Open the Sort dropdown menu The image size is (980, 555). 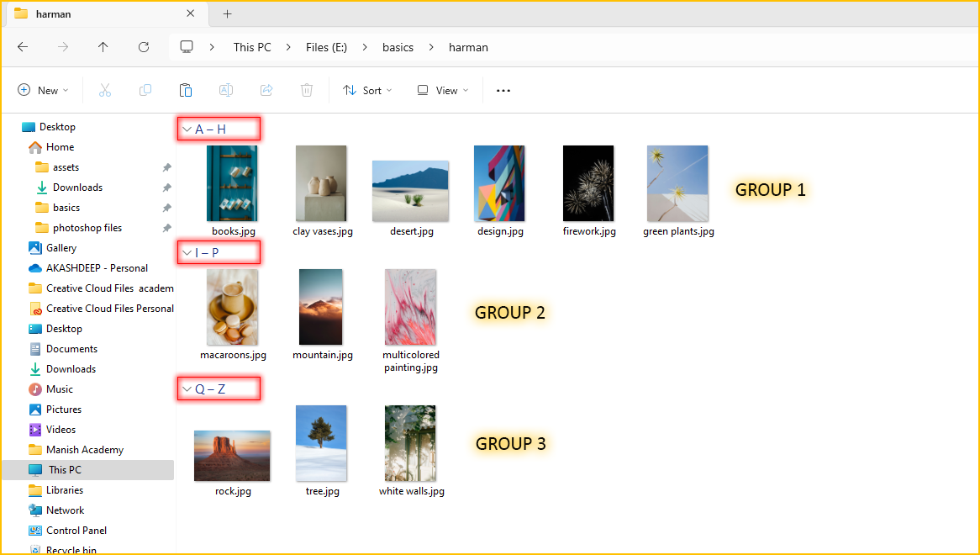point(368,90)
